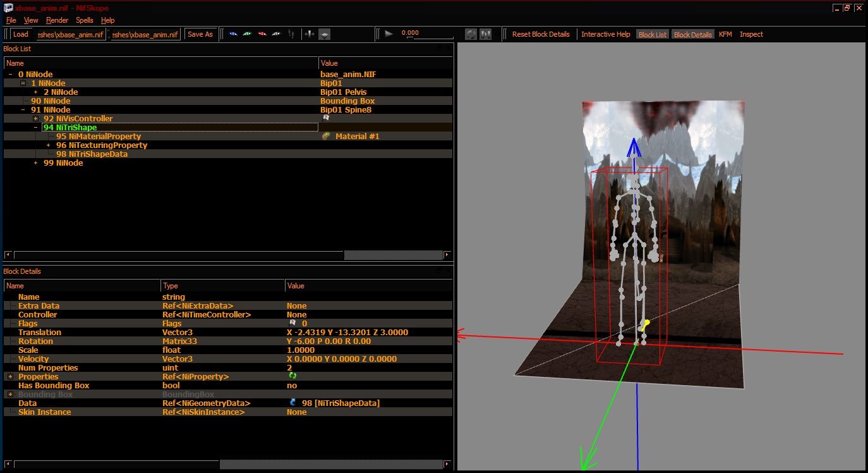Click the Has Bounding Box value no

pos(292,385)
